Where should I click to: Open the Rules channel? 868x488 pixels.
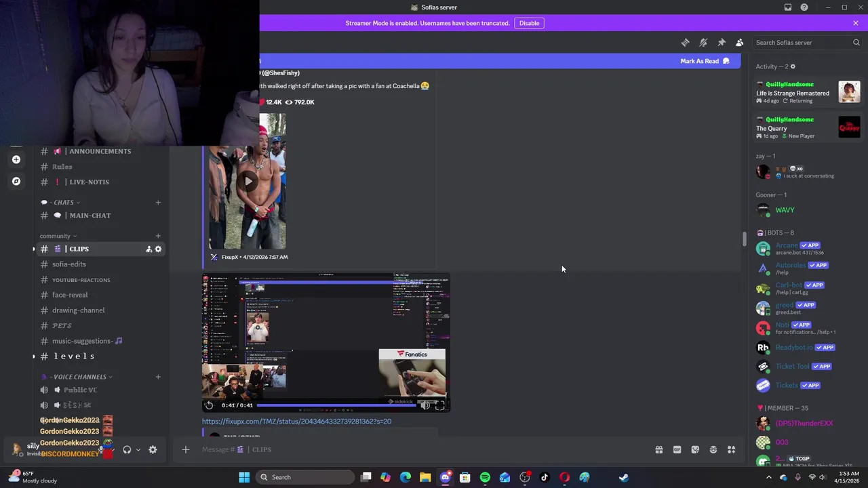click(100, 167)
